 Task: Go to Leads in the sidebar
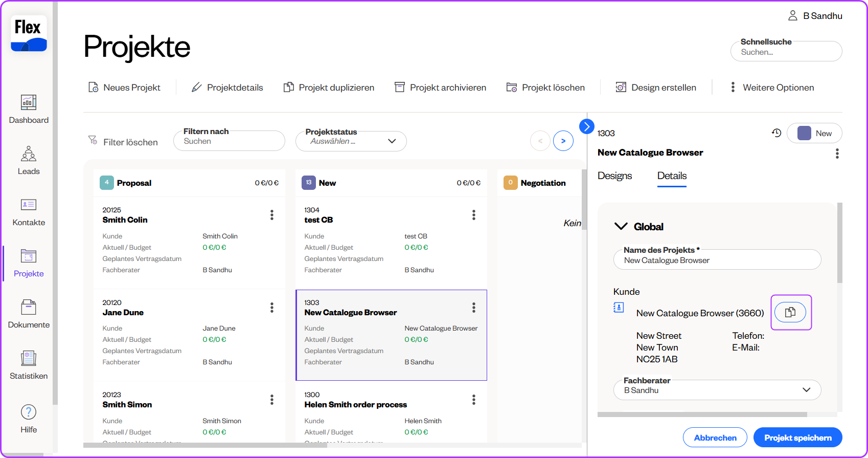[x=29, y=160]
